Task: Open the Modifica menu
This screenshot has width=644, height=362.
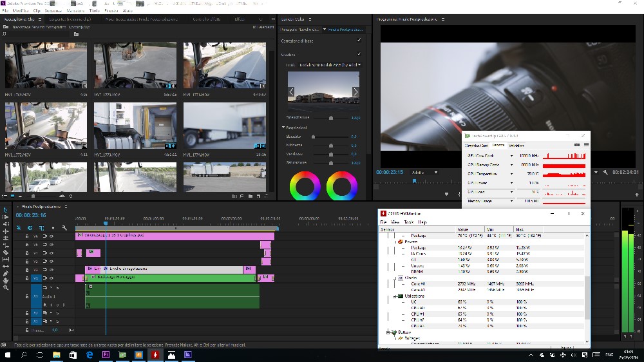Action: pos(21,11)
